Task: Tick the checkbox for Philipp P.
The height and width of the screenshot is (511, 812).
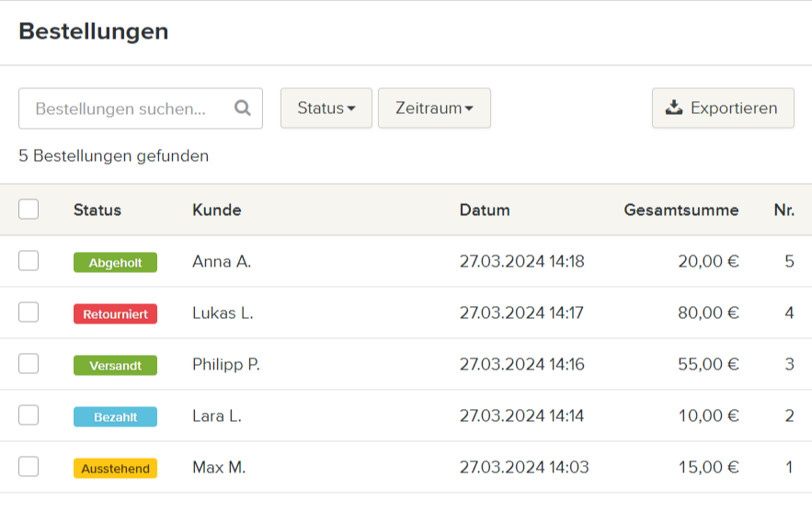Action: click(29, 364)
